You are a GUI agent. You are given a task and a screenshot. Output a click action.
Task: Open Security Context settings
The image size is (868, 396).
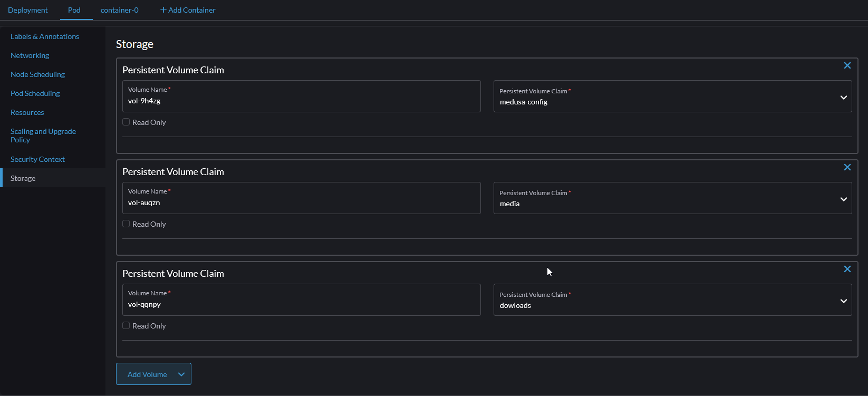37,159
